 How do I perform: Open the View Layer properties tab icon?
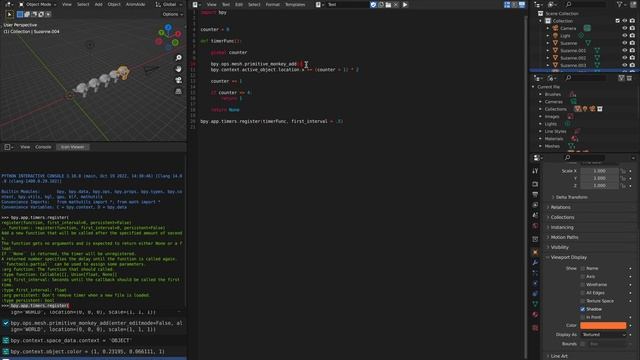coord(535,205)
